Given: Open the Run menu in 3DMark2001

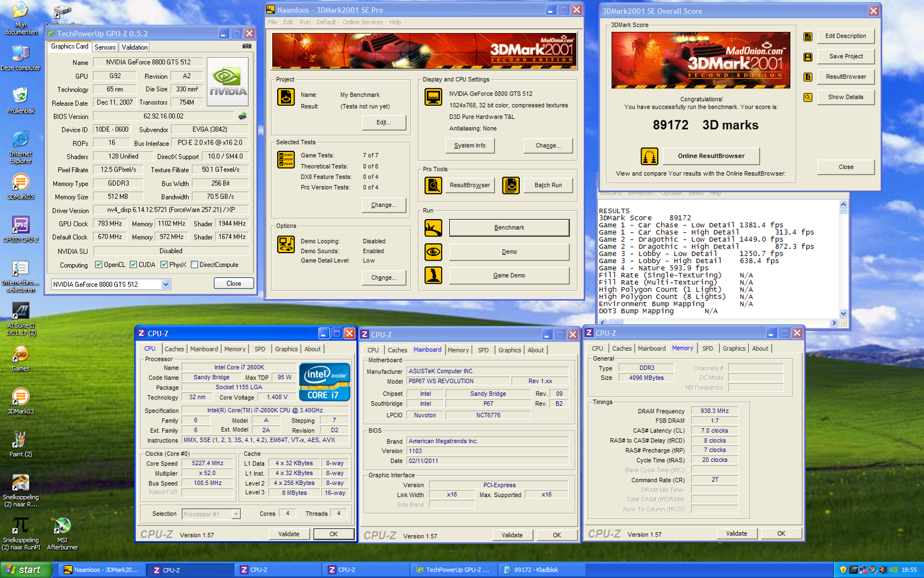Looking at the screenshot, I should coord(305,22).
